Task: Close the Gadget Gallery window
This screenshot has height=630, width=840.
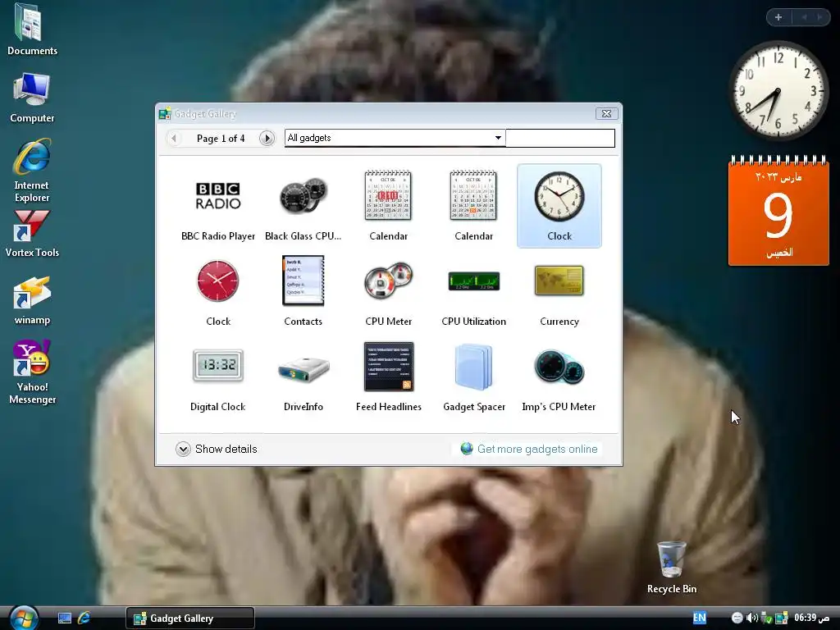Action: click(606, 113)
